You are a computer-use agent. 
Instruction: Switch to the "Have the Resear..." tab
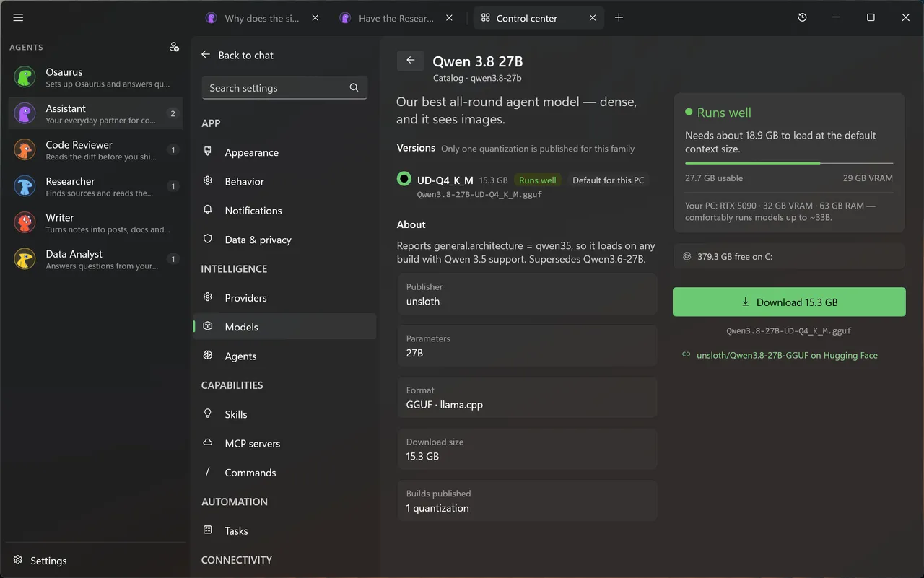396,18
